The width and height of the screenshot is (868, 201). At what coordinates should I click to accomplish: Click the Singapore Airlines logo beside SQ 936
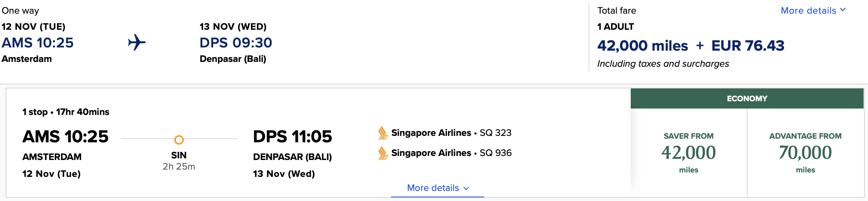pyautogui.click(x=383, y=153)
